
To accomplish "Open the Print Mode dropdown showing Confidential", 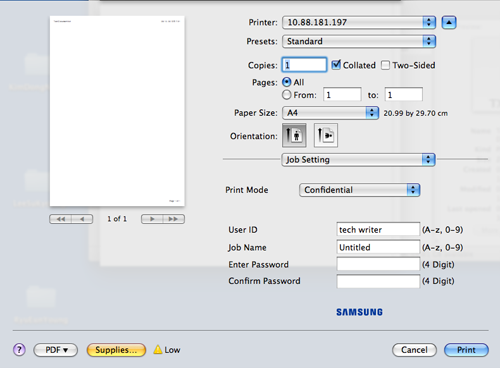I will [360, 190].
